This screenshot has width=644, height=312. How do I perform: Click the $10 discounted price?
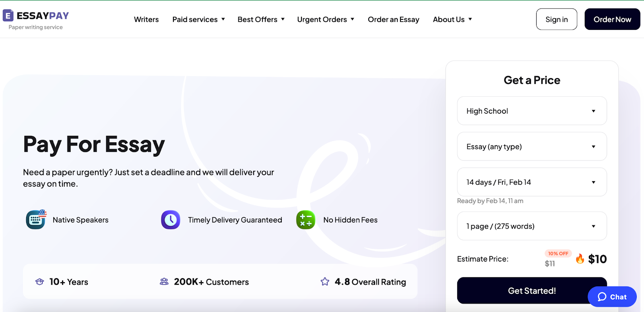click(597, 259)
